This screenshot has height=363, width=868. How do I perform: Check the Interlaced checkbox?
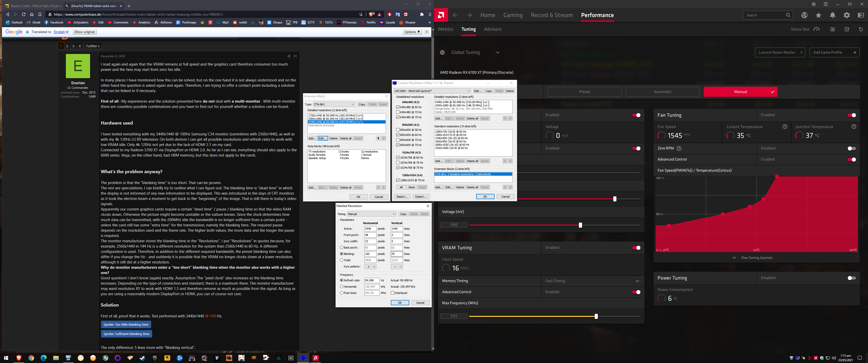coord(393,293)
